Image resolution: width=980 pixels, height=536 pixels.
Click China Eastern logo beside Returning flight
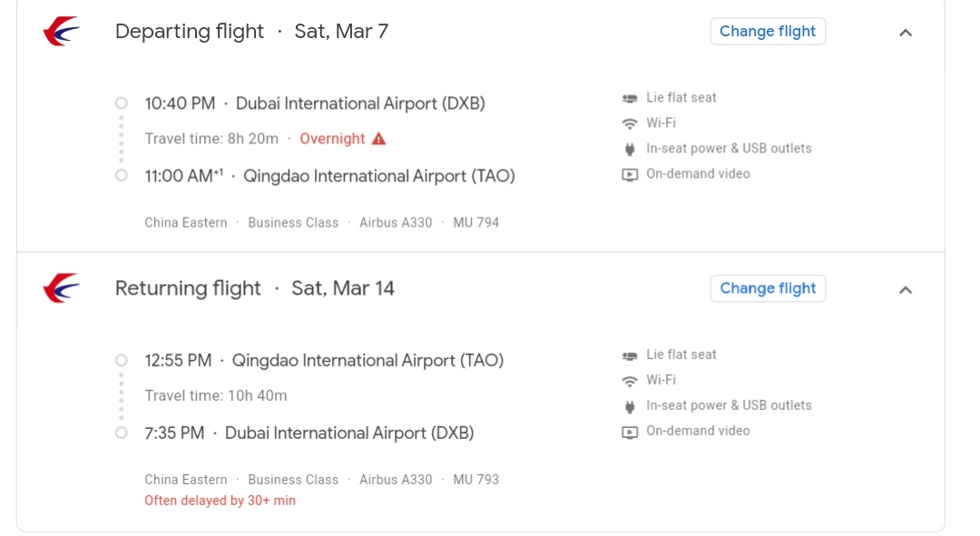click(x=61, y=288)
